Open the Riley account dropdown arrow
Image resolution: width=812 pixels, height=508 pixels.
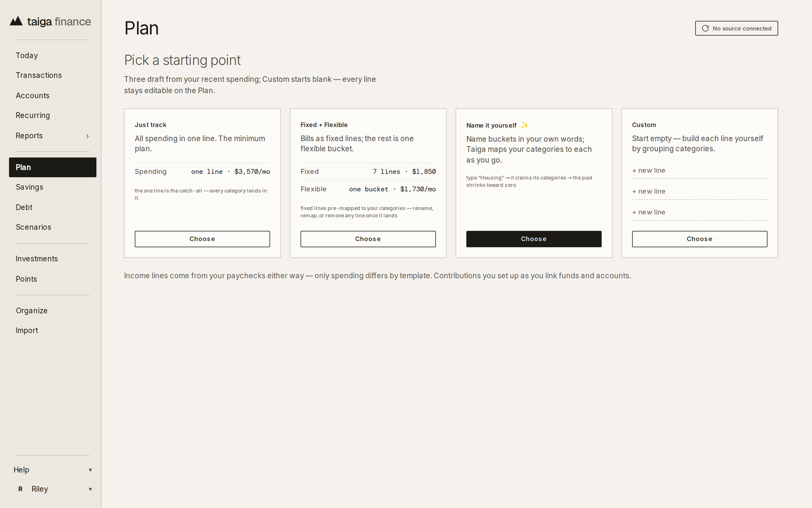coord(90,489)
